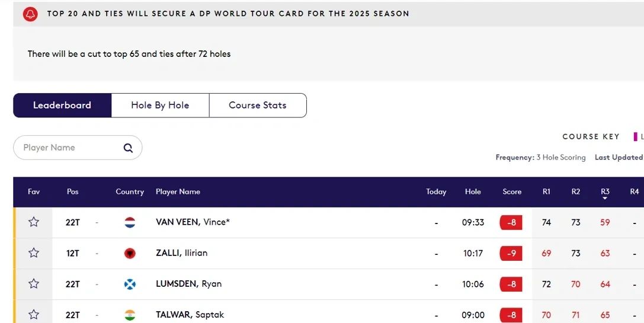644x323 pixels.
Task: Click the search magnifier icon
Action: [x=128, y=148]
